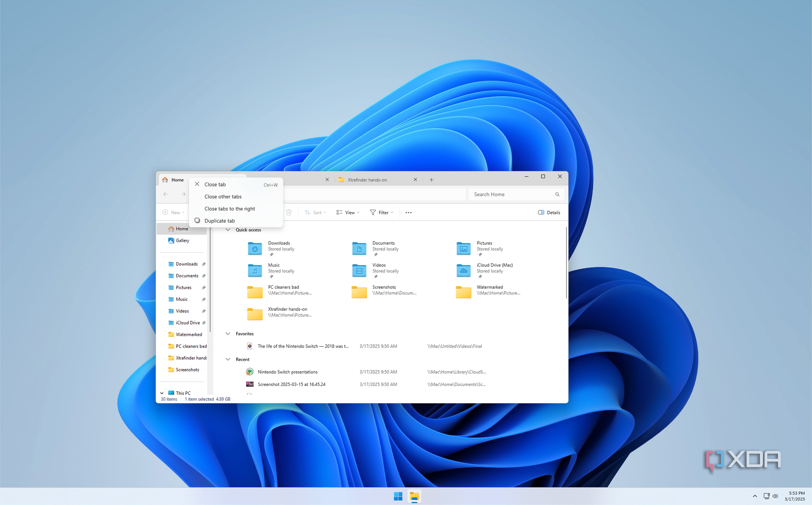This screenshot has height=505, width=812.
Task: Select the Pictures folder icon in Quick access
Action: coord(464,248)
